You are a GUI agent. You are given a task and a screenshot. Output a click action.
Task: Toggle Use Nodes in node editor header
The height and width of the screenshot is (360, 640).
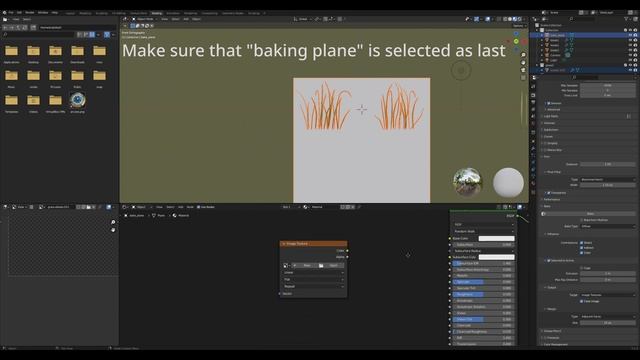[x=199, y=207]
